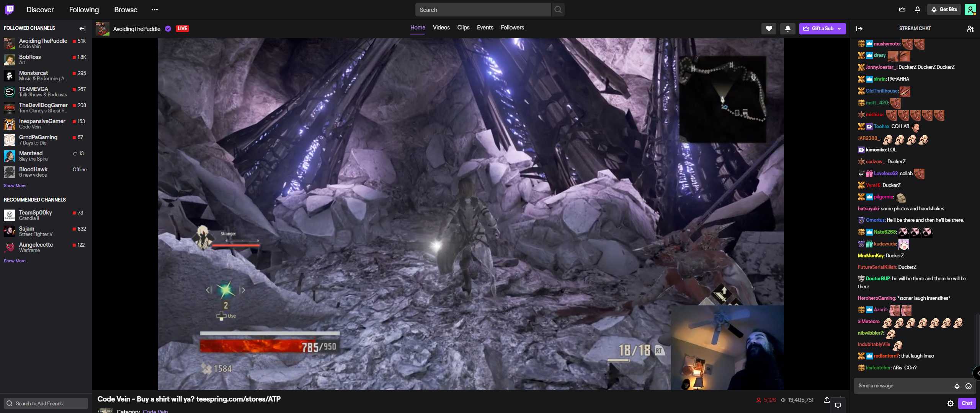
Task: Open the more options ellipsis in top navigation
Action: coord(155,10)
